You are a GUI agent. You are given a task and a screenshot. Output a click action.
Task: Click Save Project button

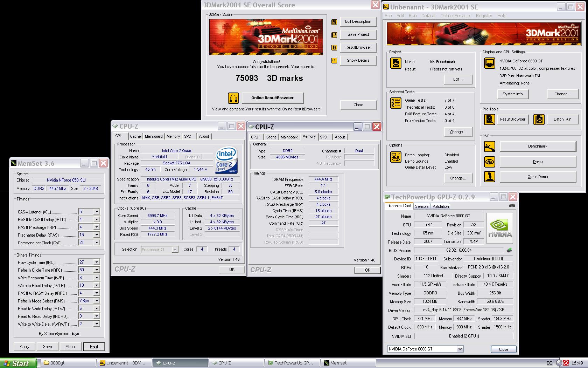pyautogui.click(x=358, y=34)
